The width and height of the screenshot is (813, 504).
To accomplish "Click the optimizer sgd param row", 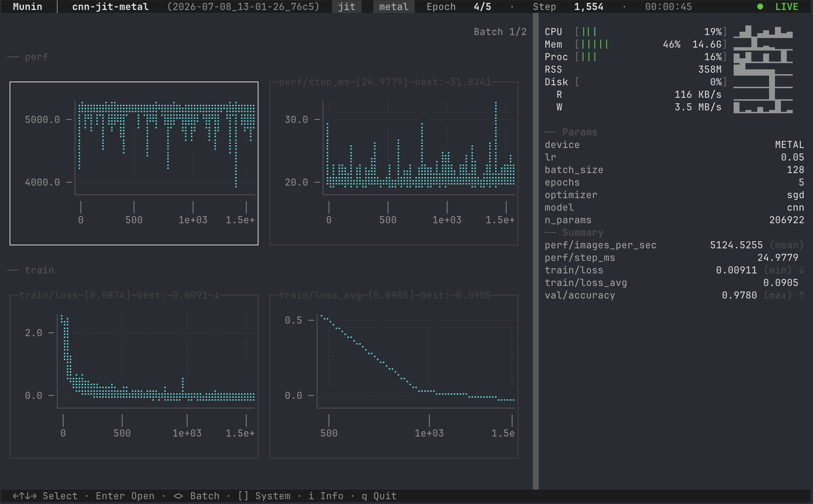I will coord(675,195).
